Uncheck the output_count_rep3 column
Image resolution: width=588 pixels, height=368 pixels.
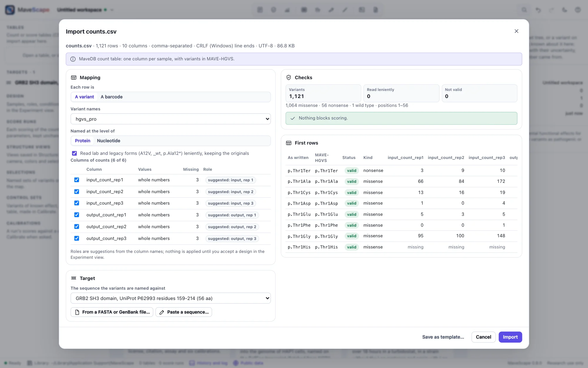pyautogui.click(x=77, y=238)
